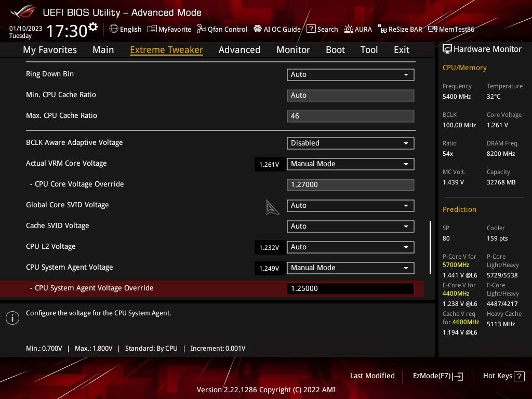Click the Hot Keys question icon
Image resolution: width=532 pixels, height=399 pixels.
pyautogui.click(x=519, y=376)
